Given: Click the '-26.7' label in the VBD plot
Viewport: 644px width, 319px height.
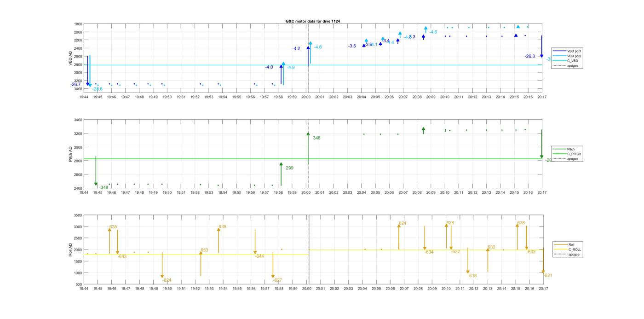Looking at the screenshot, I should click(x=75, y=85).
